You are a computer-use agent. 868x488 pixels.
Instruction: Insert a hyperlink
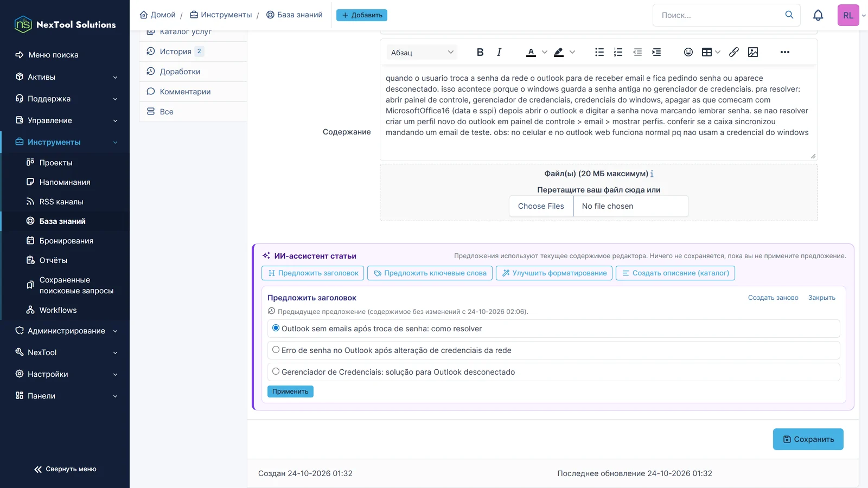(x=734, y=52)
